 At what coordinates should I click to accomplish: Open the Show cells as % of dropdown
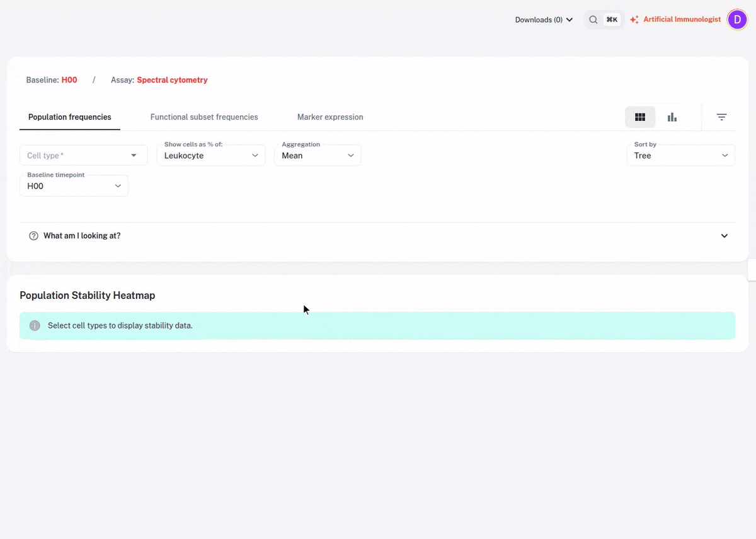[211, 156]
